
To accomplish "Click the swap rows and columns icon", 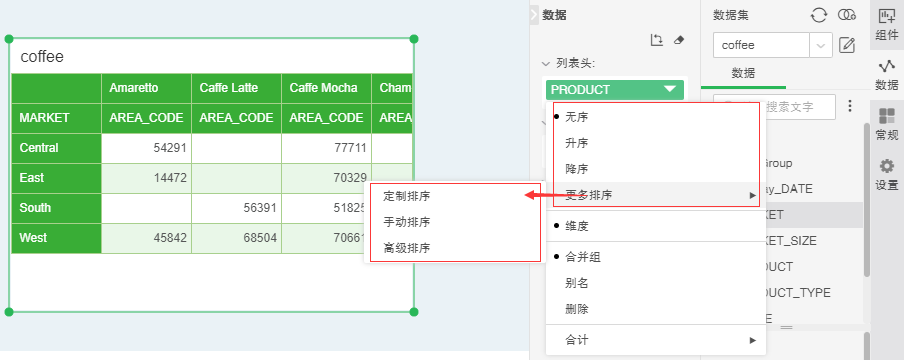I will click(656, 40).
